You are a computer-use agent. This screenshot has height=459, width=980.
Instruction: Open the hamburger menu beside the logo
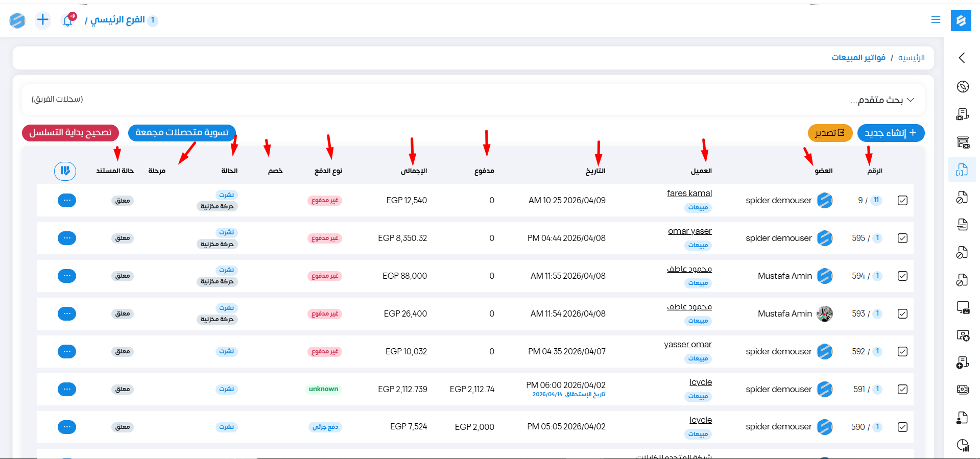click(x=936, y=20)
